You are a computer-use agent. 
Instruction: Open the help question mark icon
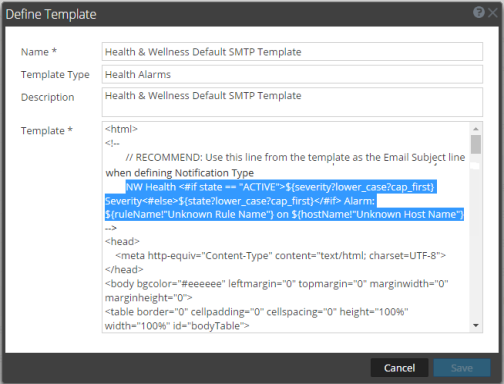click(x=479, y=13)
